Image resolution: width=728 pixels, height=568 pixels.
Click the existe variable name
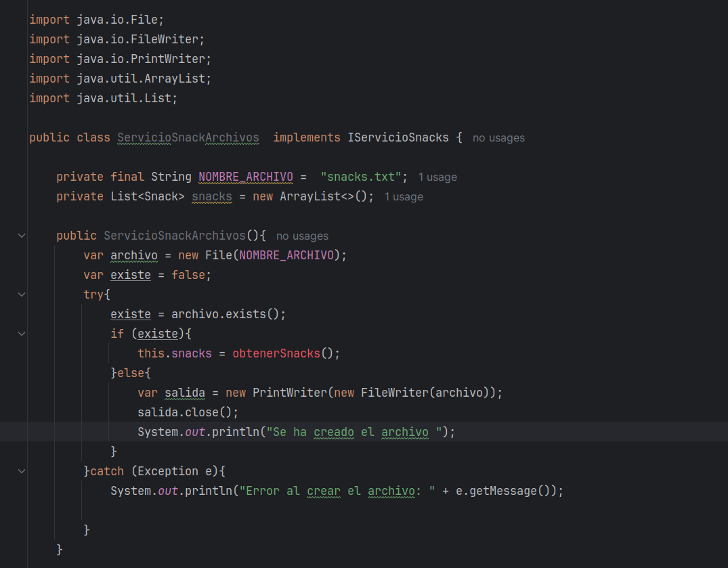[x=130, y=275]
